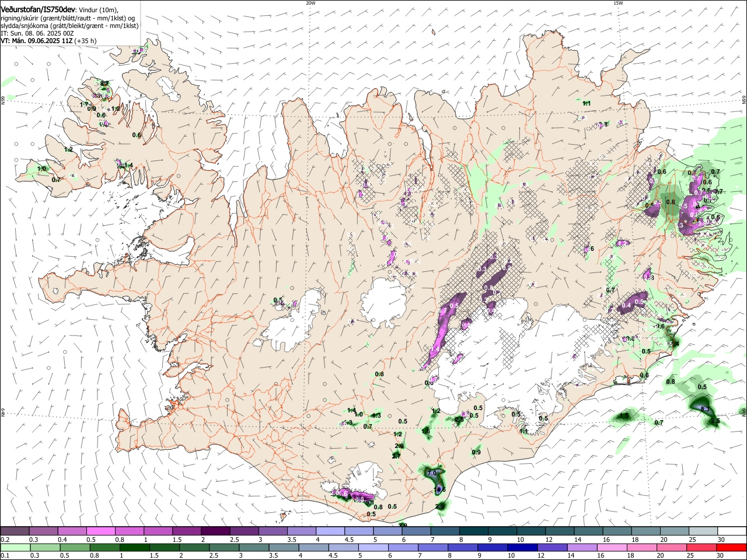
Task: Click the 15W longitude label
Action: tap(618, 3)
